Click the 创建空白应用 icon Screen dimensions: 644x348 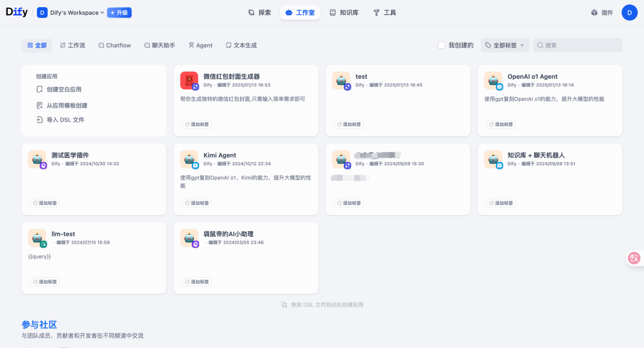(x=40, y=89)
